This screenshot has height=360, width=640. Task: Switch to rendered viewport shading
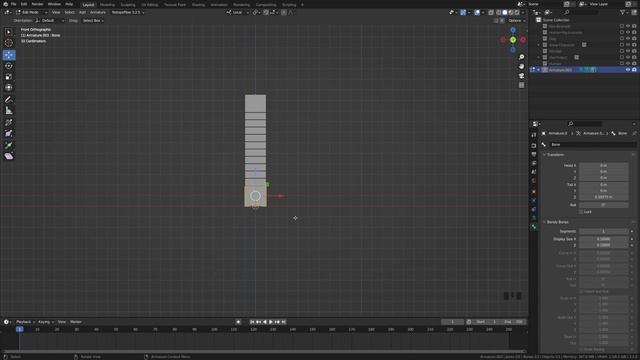[517, 13]
